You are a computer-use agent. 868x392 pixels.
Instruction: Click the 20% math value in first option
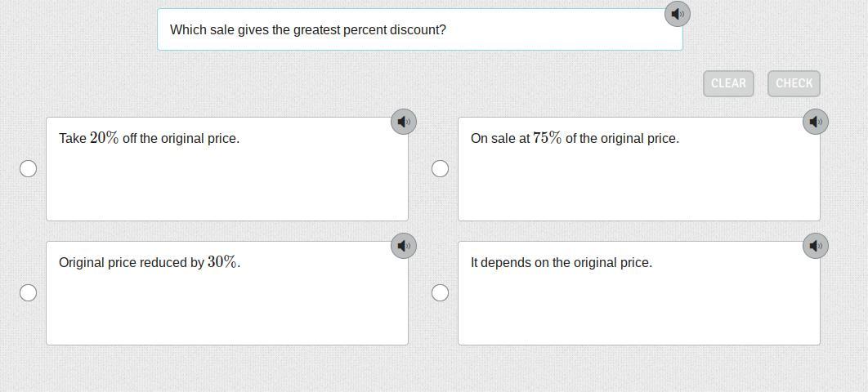(x=105, y=138)
